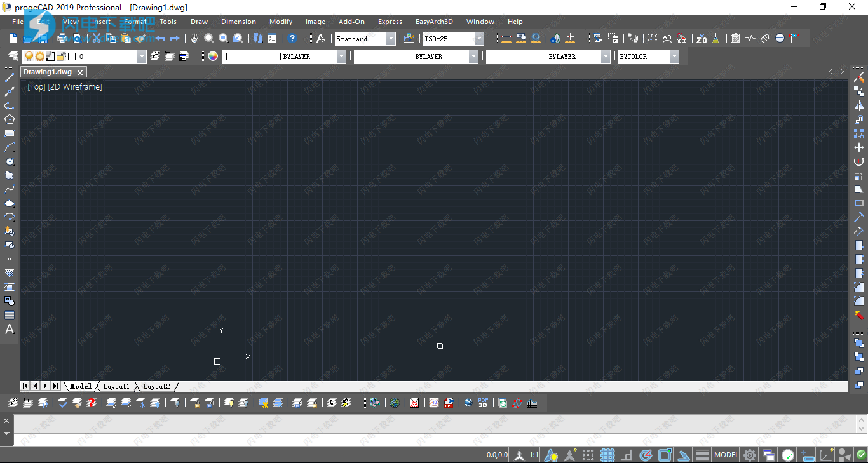Expand command line history arrow
868x463 pixels.
tap(6, 433)
